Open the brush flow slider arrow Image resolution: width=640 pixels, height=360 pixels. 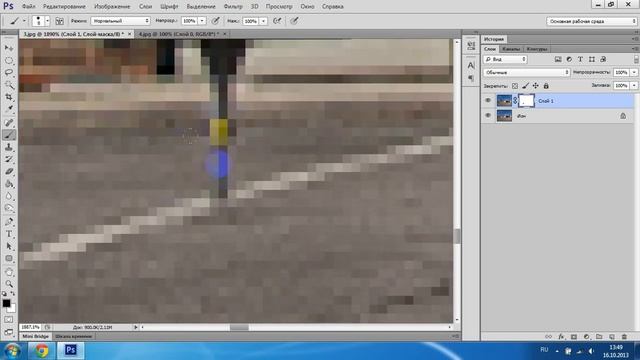(263, 21)
